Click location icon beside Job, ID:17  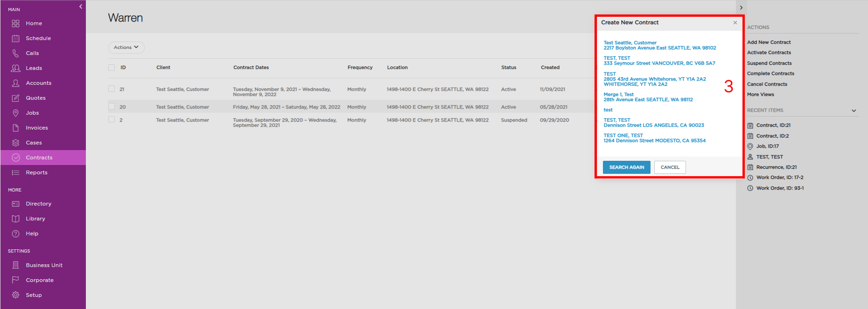(x=750, y=146)
